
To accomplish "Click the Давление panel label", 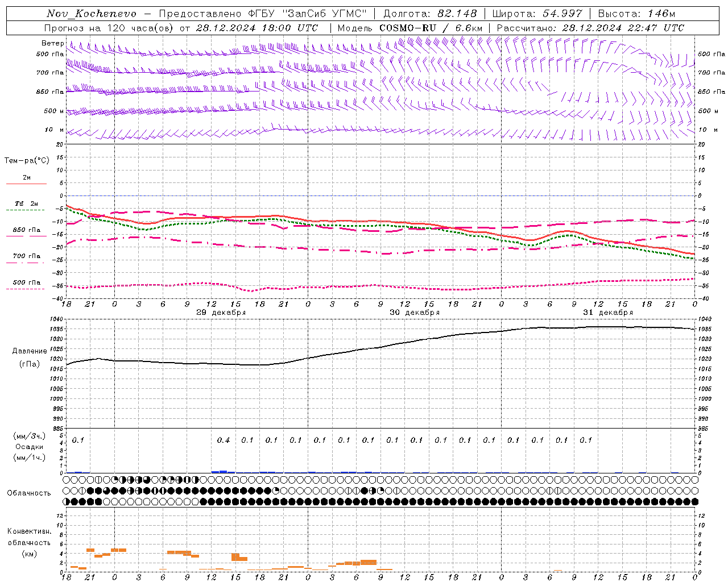I will tap(30, 351).
